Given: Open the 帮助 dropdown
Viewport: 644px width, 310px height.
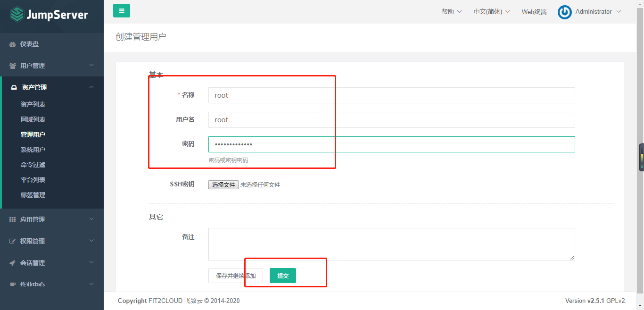Looking at the screenshot, I should tap(451, 11).
